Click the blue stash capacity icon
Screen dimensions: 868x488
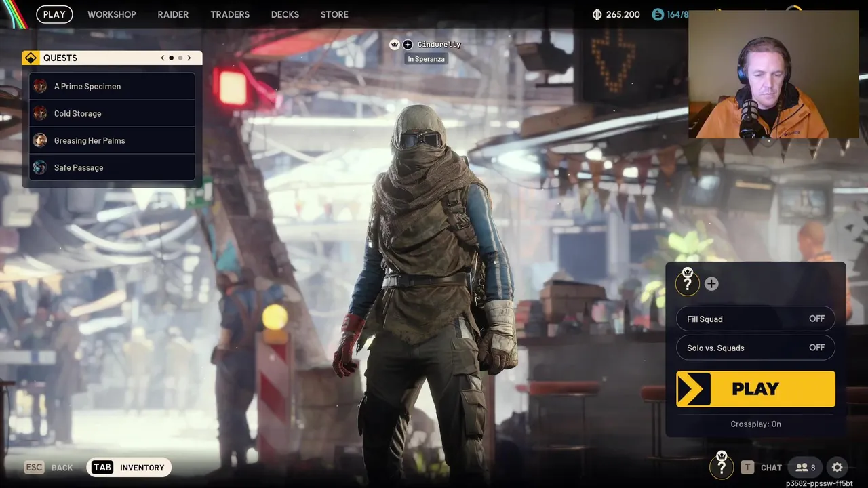[x=657, y=14]
